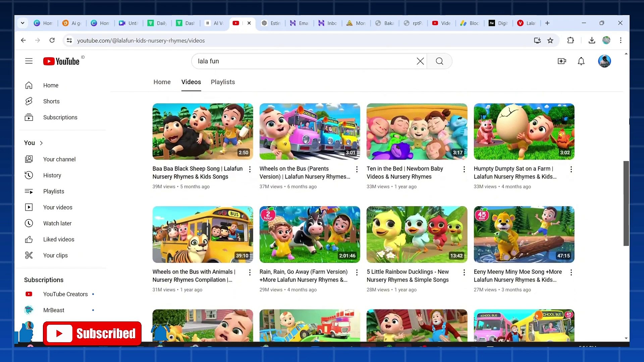Screen dimensions: 644x362
Task: Switch to the Home channel tab
Action: (162, 82)
